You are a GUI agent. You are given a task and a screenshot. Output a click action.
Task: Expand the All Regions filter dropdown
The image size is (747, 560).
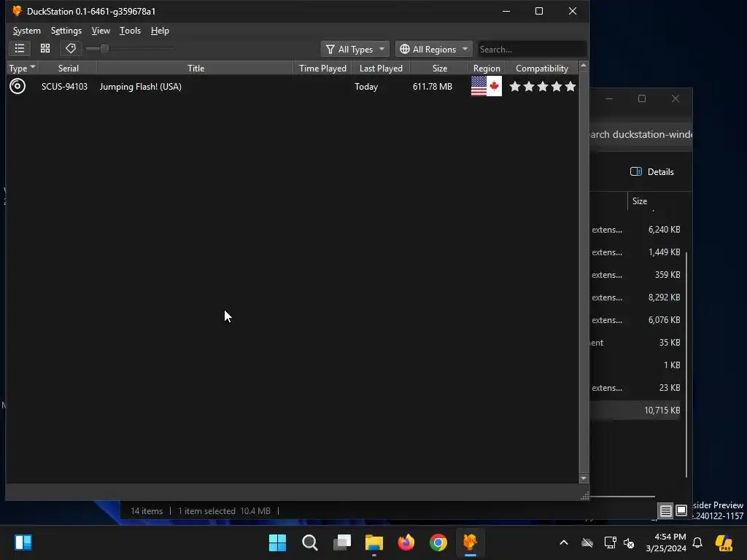[433, 49]
